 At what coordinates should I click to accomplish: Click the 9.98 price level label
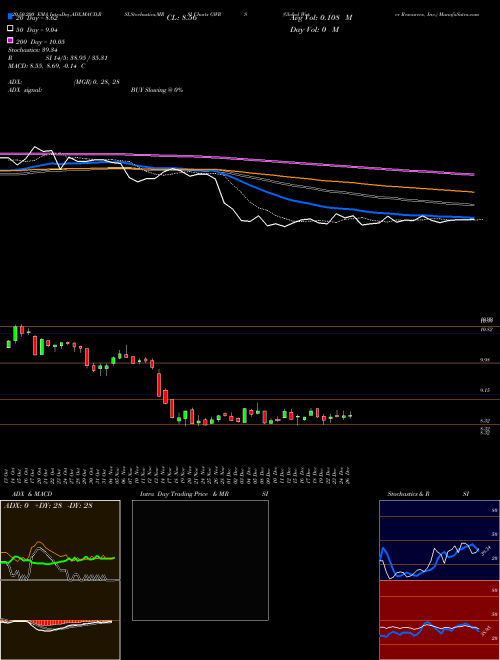pyautogui.click(x=485, y=360)
